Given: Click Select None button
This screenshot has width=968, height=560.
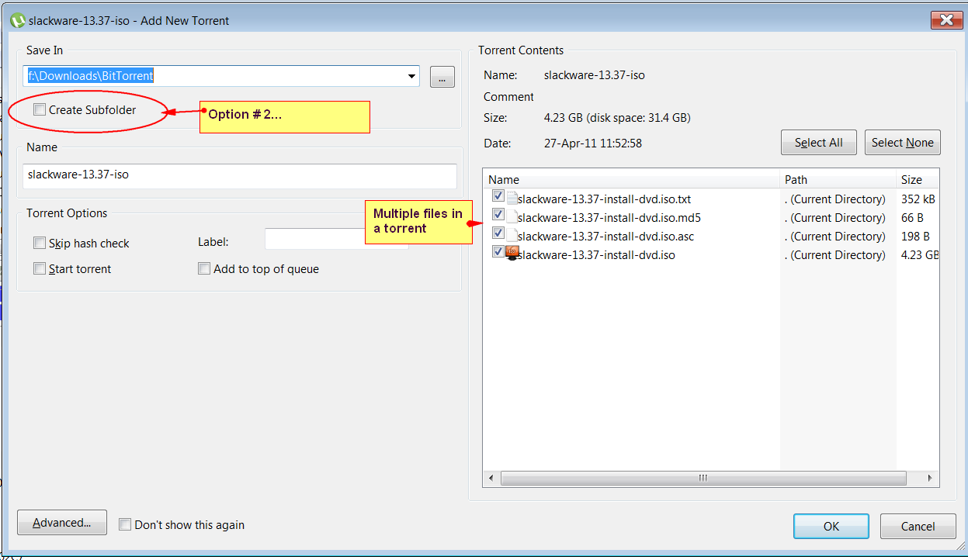Looking at the screenshot, I should (x=902, y=143).
